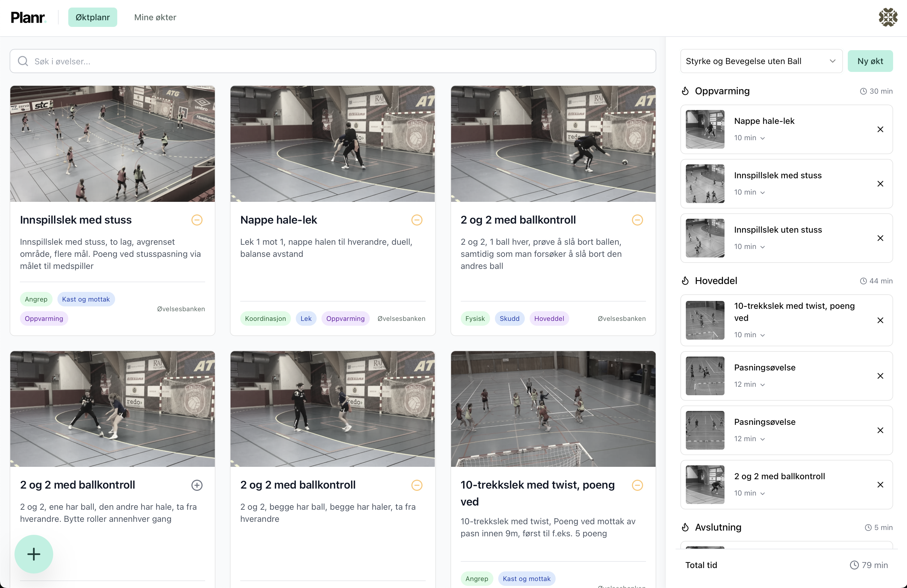Delete "Innspillslek uten stuss" with its X
This screenshot has width=907, height=588.
(x=880, y=238)
